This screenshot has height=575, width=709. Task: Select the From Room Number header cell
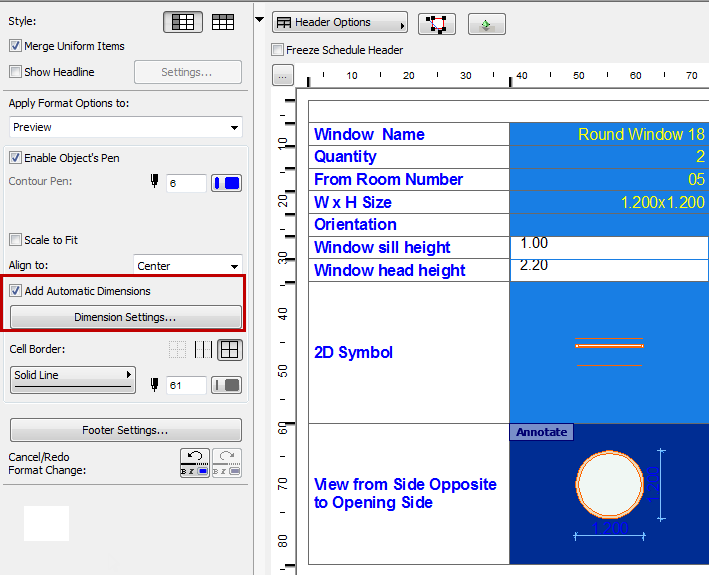tap(409, 179)
